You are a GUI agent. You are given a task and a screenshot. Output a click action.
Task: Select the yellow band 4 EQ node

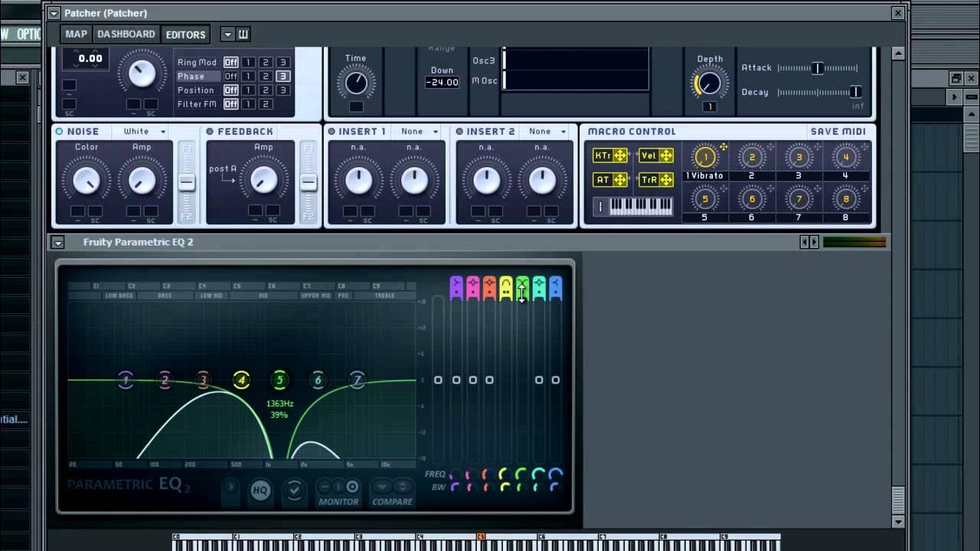pos(241,380)
